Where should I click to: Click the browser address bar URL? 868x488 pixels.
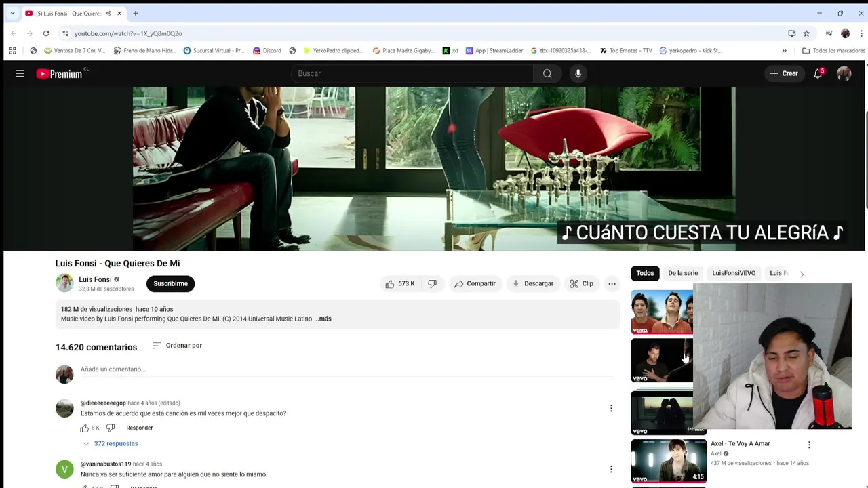coord(128,33)
